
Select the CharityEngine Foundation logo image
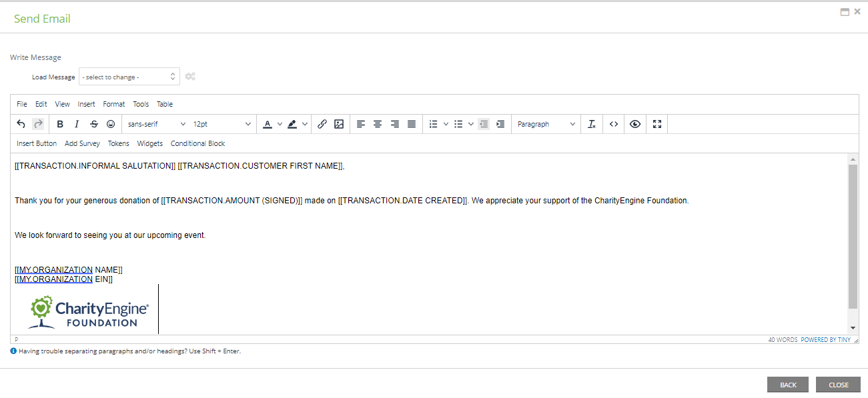pos(88,312)
